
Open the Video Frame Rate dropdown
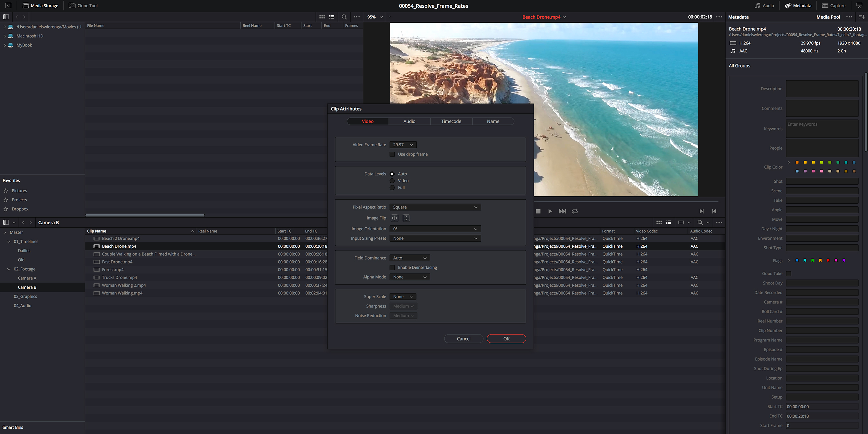tap(403, 145)
